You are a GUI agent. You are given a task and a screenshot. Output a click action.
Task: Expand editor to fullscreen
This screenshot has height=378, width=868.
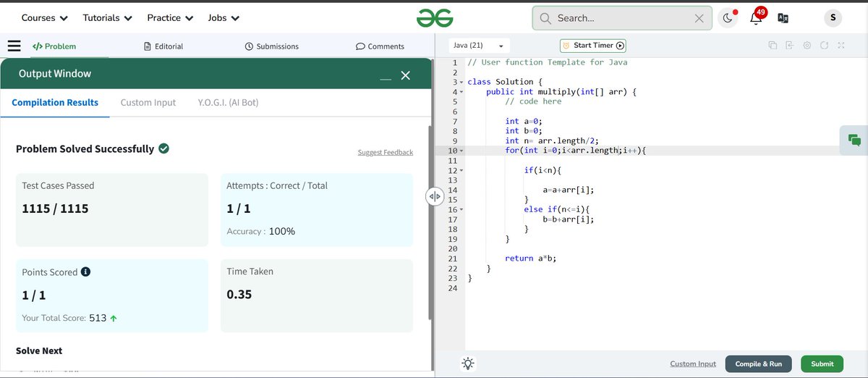[x=841, y=46]
